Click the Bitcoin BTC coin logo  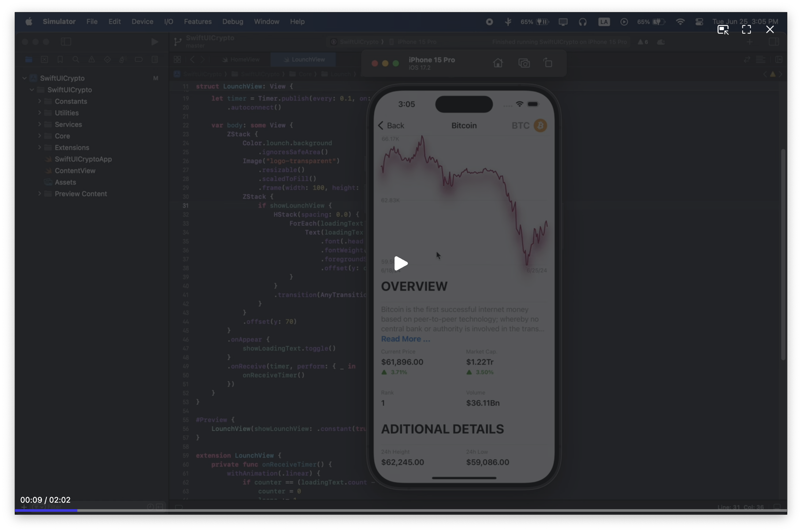540,126
